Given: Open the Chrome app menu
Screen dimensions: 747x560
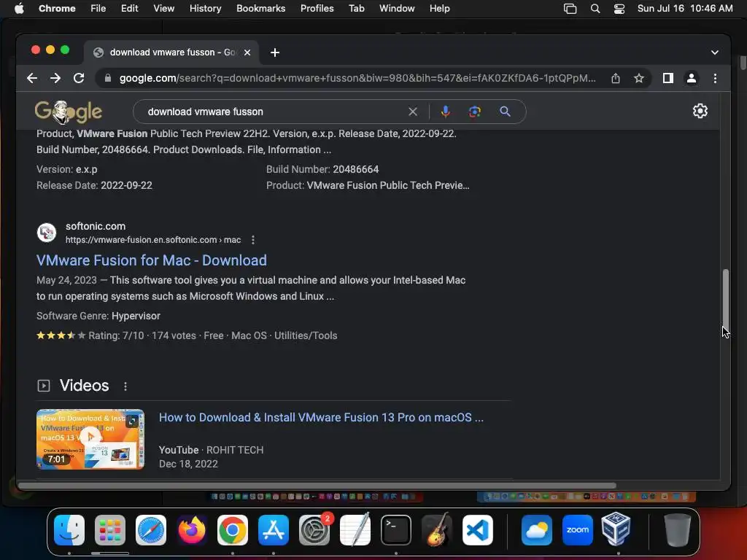Looking at the screenshot, I should tap(57, 9).
